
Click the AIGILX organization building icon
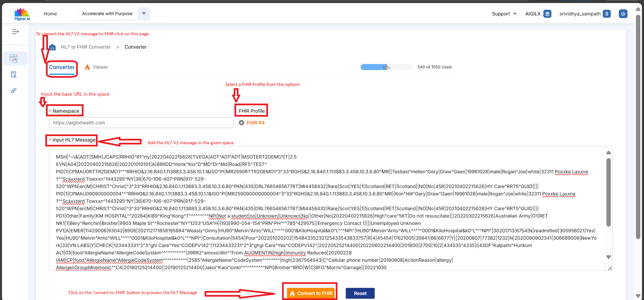[547, 14]
